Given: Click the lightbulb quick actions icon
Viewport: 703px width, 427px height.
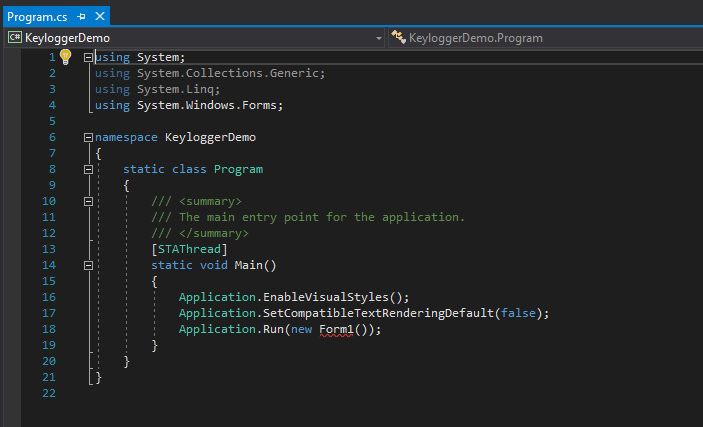Looking at the screenshot, I should coord(66,57).
